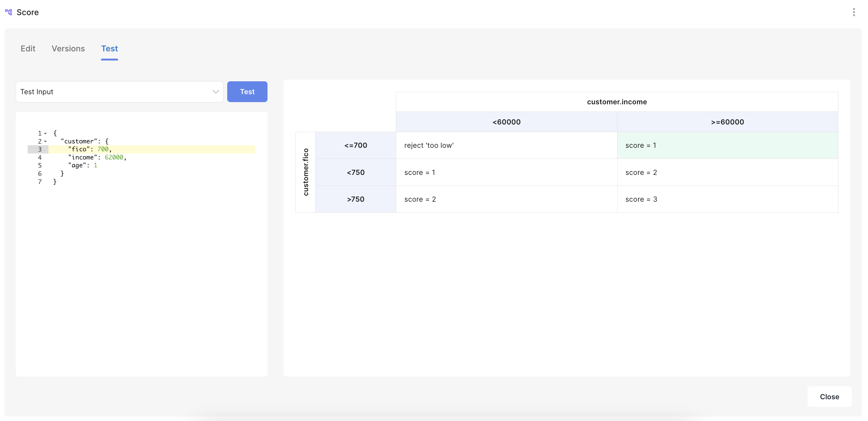Click the <=700 fico row header
The width and height of the screenshot is (868, 421).
tap(356, 145)
